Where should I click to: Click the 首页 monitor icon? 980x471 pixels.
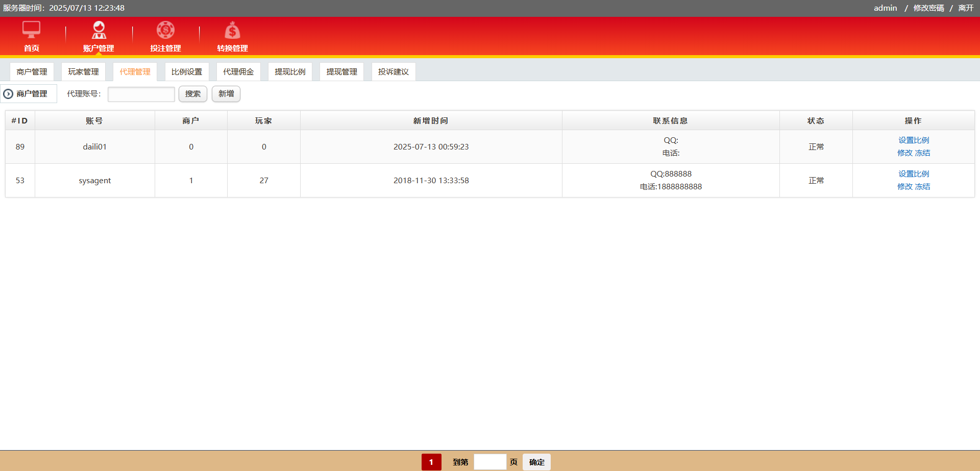click(31, 30)
